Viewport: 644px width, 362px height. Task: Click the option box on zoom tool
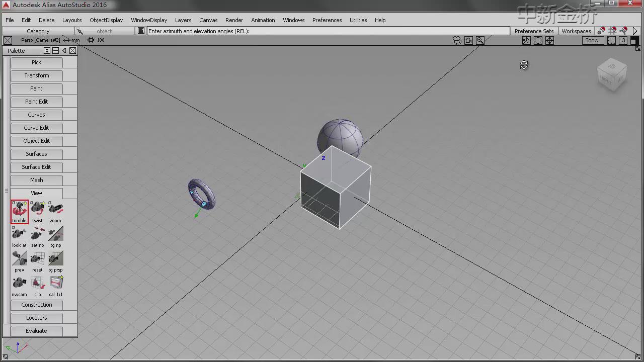pyautogui.click(x=50, y=204)
